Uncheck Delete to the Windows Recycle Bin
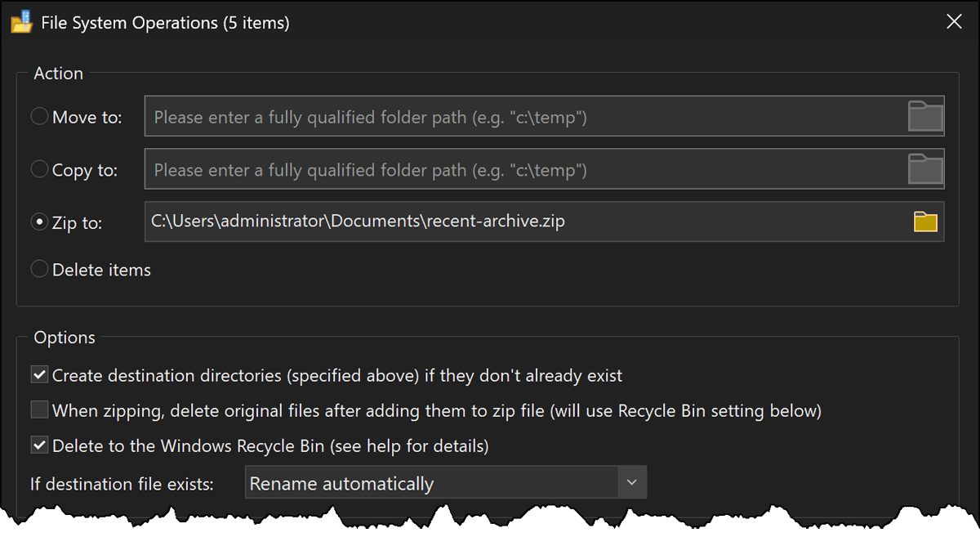This screenshot has width=980, height=537. (38, 445)
